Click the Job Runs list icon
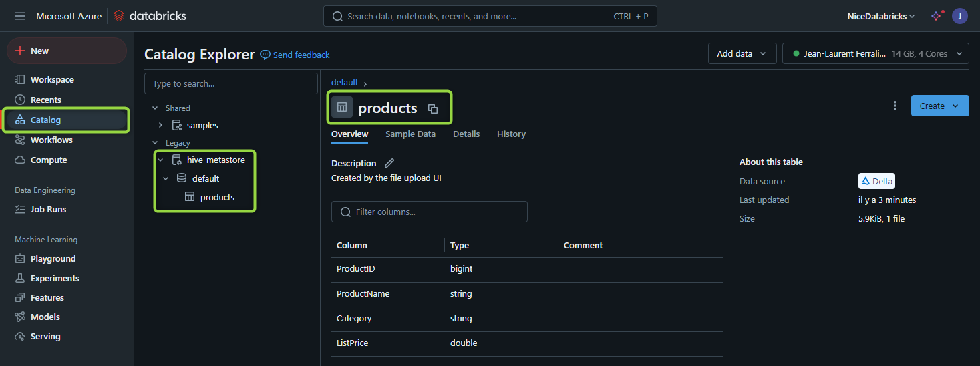Screen dimensions: 980x366 pos(20,209)
